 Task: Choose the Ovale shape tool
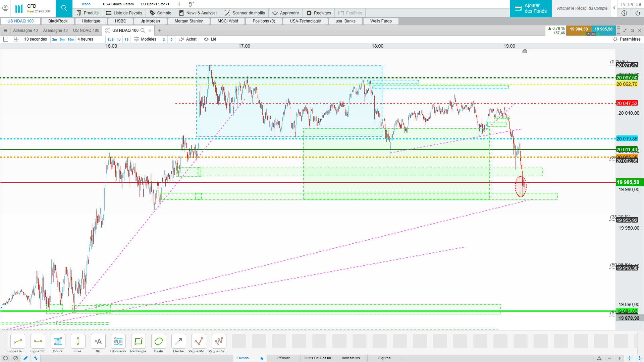coord(158,342)
